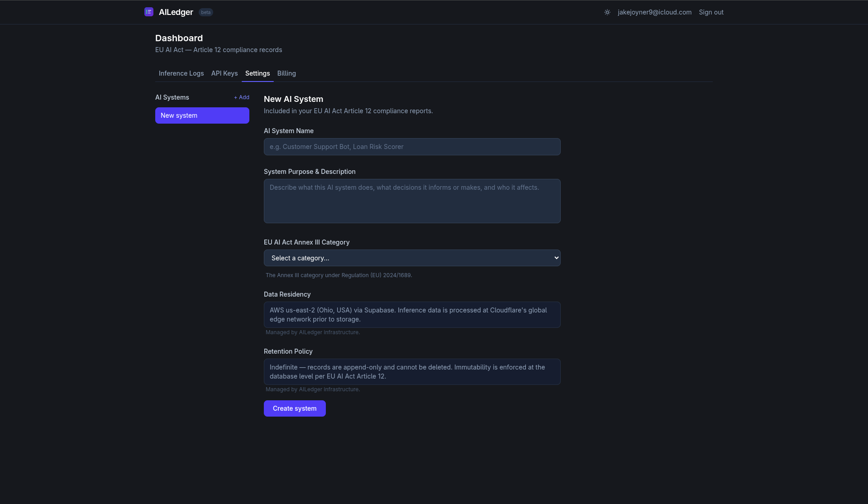This screenshot has height=504, width=868.
Task: Click the Dashboard heading
Action: (179, 38)
